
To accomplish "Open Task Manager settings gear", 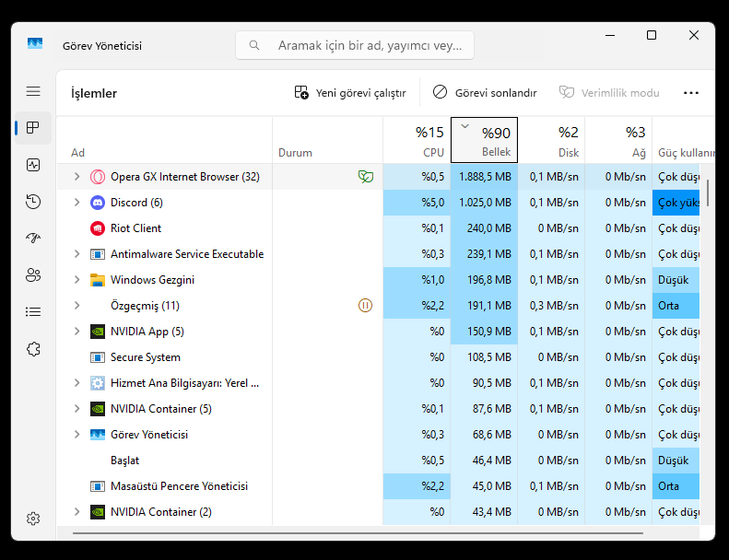I will pyautogui.click(x=33, y=519).
